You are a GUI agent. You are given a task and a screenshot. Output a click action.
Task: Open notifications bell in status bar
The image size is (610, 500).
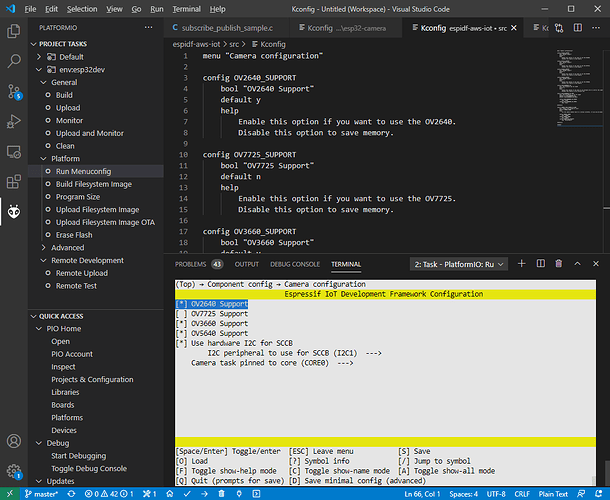pos(599,494)
